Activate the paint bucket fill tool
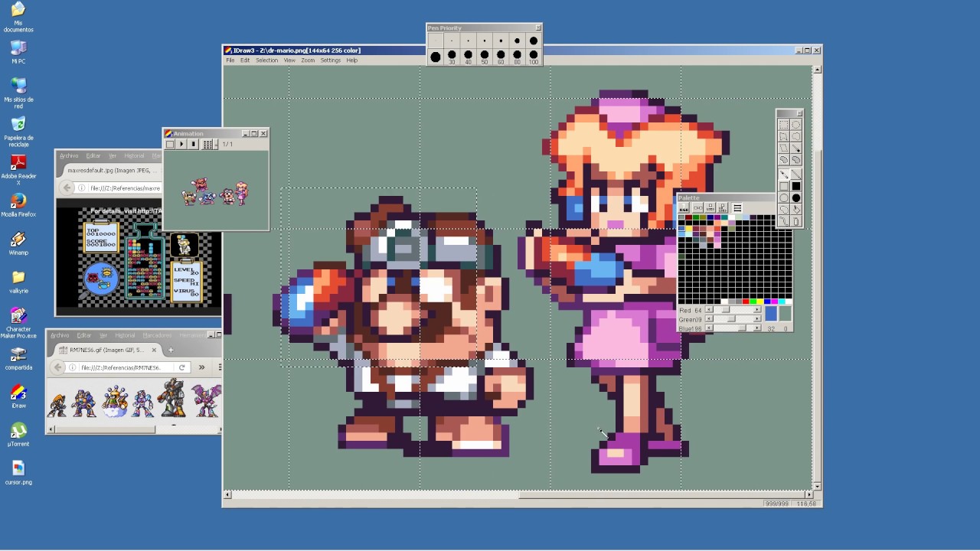Image resolution: width=980 pixels, height=551 pixels. point(796,209)
